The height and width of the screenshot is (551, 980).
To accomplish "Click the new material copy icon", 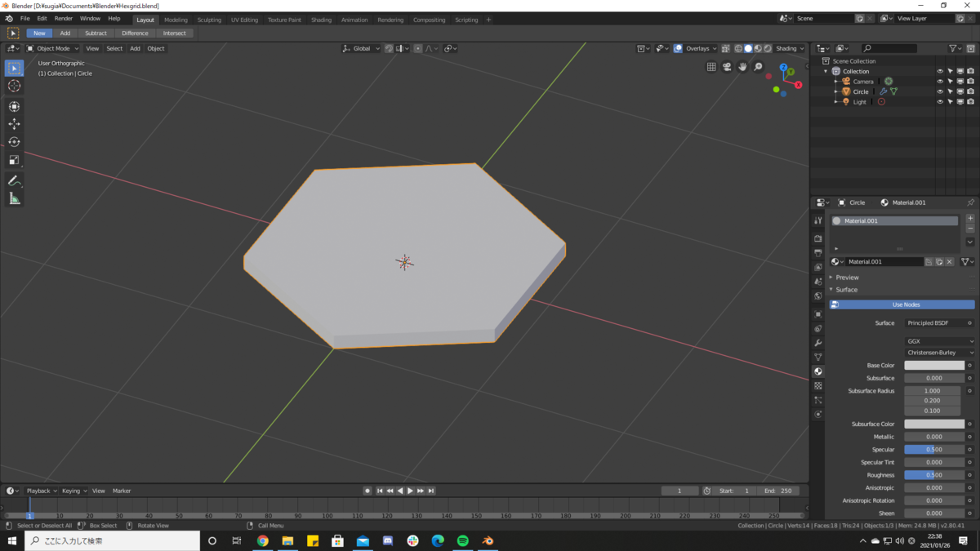I will click(939, 262).
